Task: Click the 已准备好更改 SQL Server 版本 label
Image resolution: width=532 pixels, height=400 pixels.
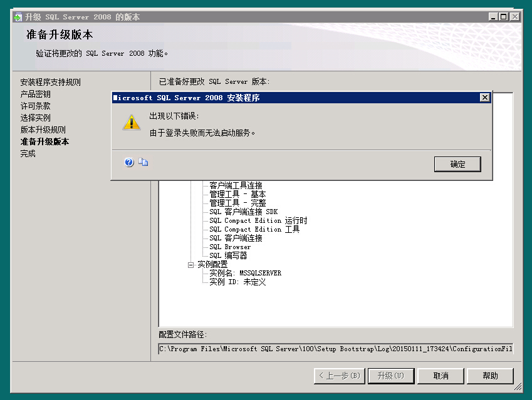Action: (214, 82)
